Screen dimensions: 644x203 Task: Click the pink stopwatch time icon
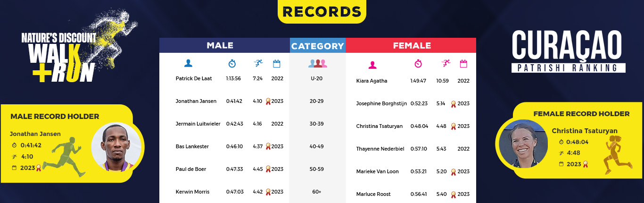tap(418, 63)
